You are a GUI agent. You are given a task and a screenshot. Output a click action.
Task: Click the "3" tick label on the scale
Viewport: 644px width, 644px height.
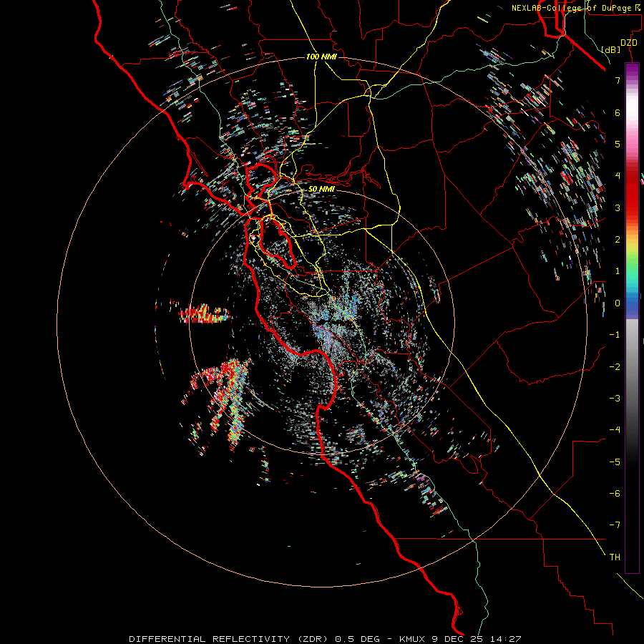618,208
